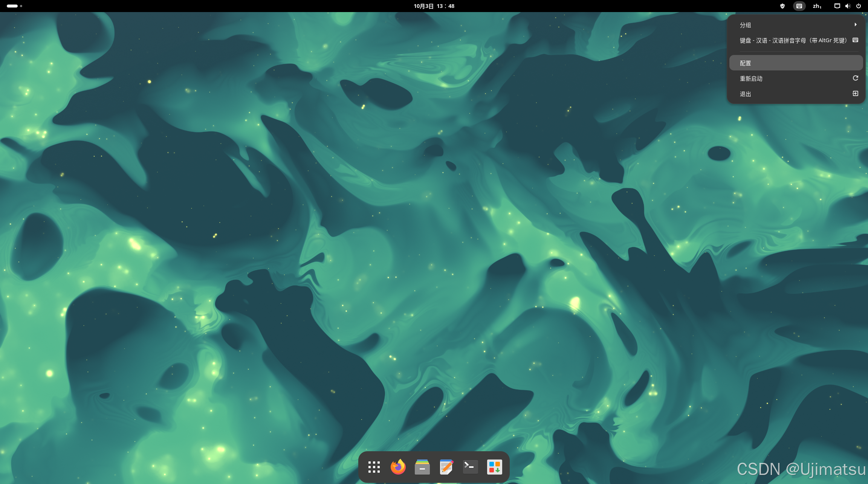
Task: Choose 配置 from the menu
Action: (x=796, y=63)
